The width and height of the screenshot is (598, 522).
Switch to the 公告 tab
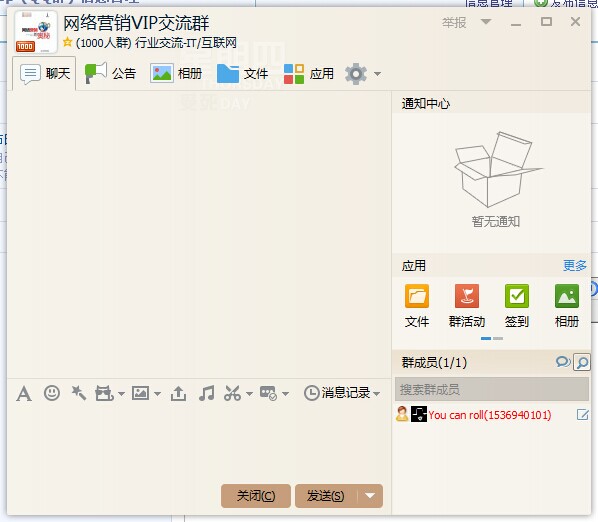pos(110,73)
